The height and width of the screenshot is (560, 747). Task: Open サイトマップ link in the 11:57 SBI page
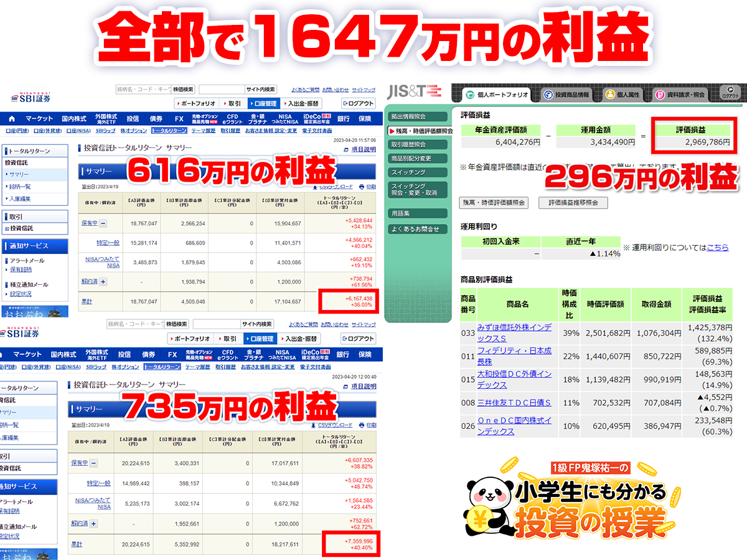point(364,90)
